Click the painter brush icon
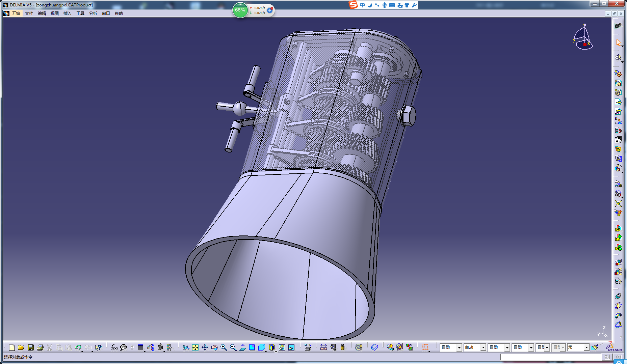627x364 pixels. click(595, 347)
